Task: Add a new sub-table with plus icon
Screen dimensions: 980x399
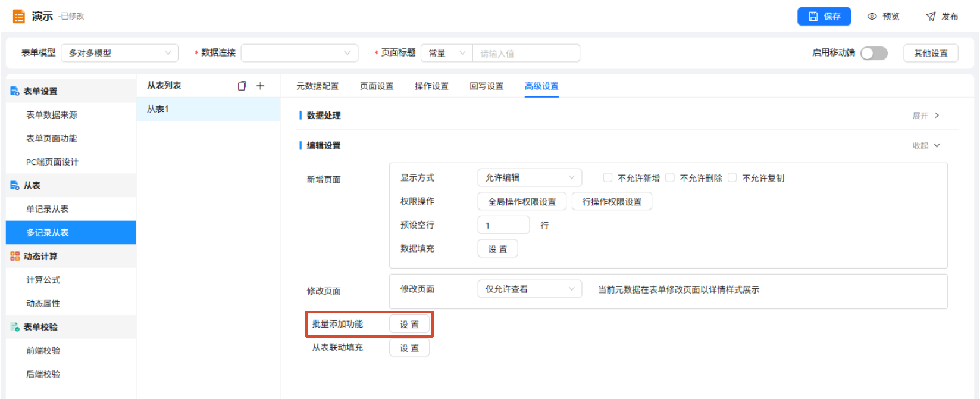Action: (x=260, y=86)
